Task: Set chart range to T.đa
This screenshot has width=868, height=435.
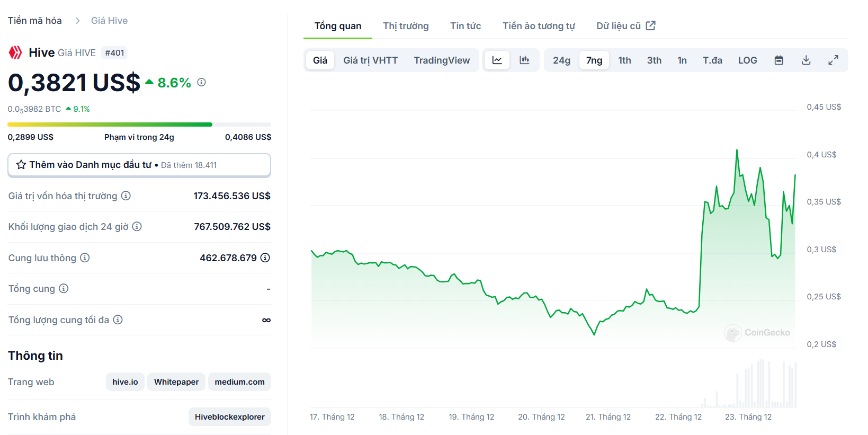Action: 712,60
